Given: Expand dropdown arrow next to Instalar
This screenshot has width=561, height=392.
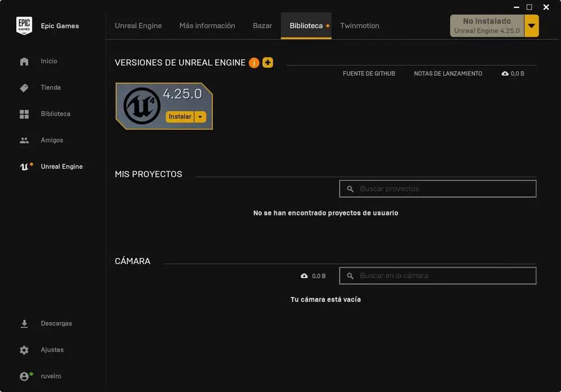Looking at the screenshot, I should coord(200,117).
